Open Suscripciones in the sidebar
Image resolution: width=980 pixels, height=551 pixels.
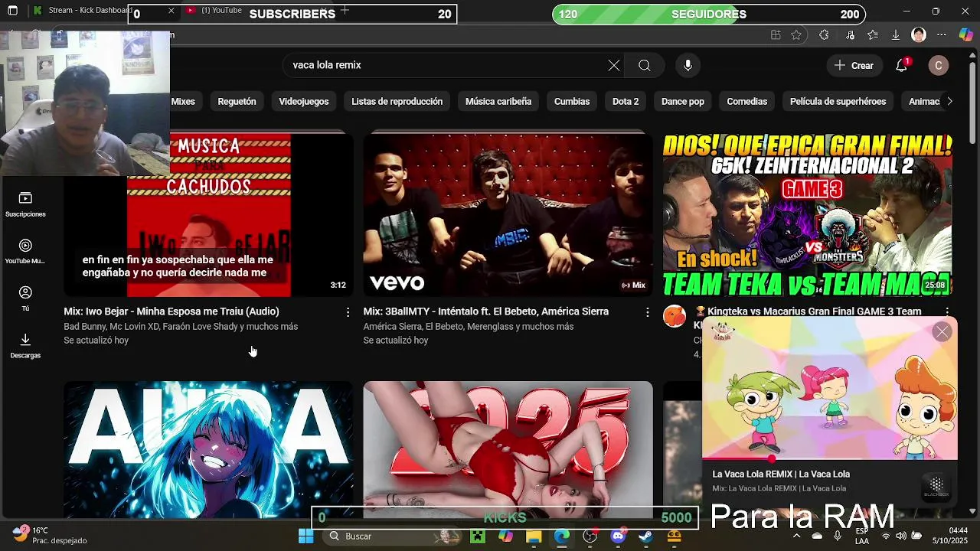[x=25, y=204]
